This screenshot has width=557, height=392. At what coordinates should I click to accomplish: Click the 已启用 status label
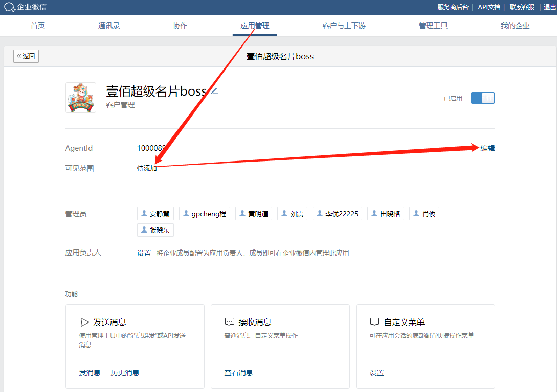click(x=453, y=98)
